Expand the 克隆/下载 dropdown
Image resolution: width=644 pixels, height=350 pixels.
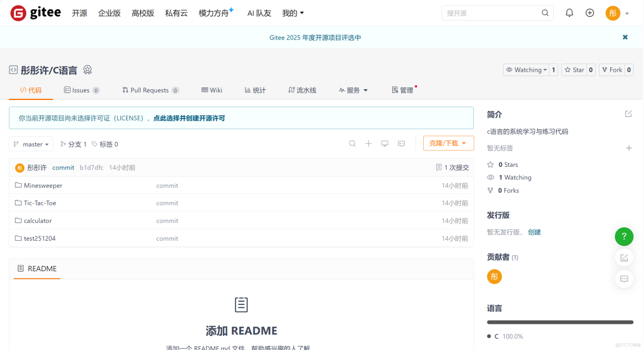point(448,143)
